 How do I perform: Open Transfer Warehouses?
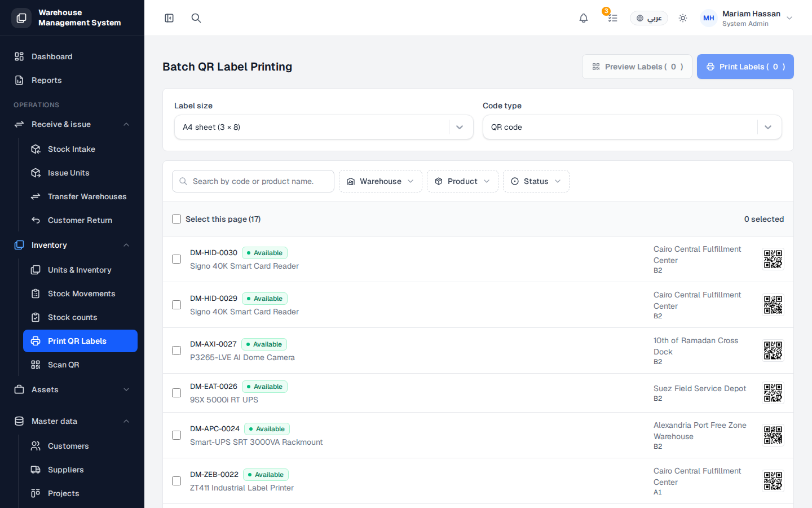tap(80, 196)
